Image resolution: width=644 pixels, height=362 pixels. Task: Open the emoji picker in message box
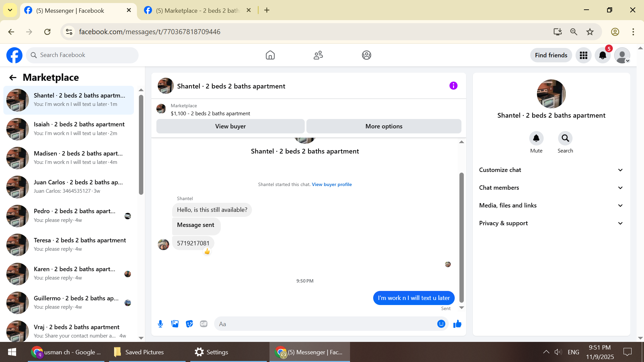pos(441,324)
